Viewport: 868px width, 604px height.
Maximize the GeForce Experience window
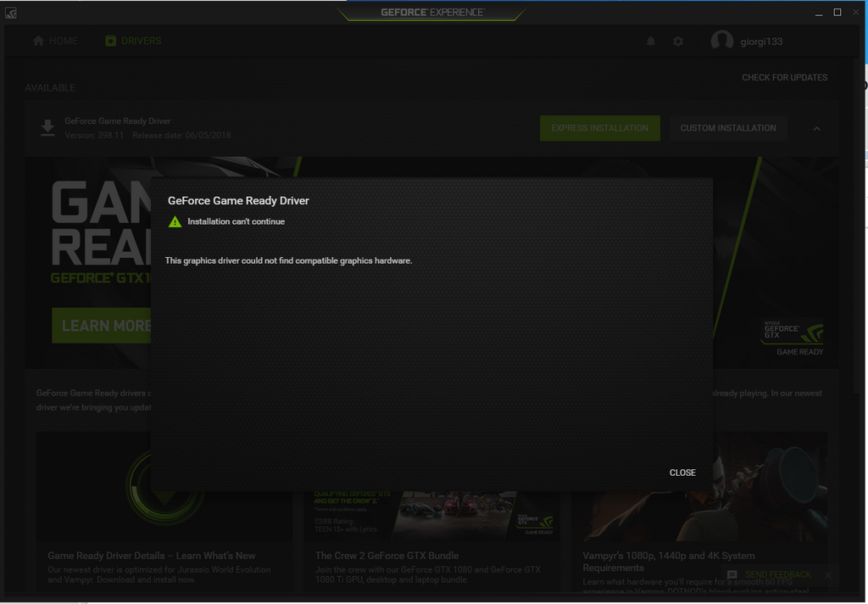(x=837, y=12)
